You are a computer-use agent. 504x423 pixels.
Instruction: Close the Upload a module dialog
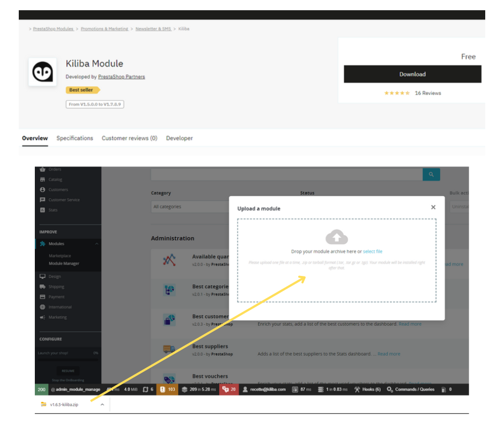click(x=433, y=207)
